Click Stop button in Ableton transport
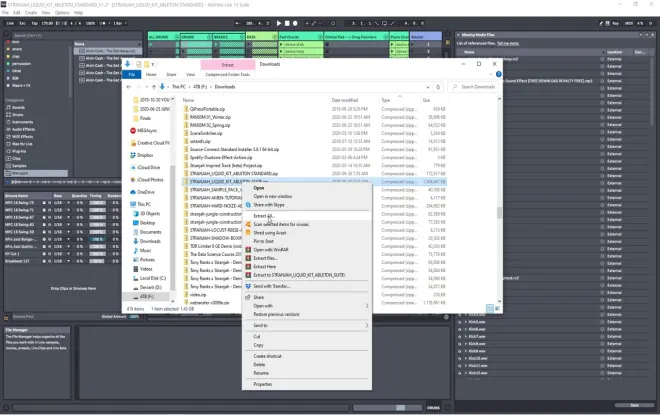The height and width of the screenshot is (415, 660). [x=287, y=24]
